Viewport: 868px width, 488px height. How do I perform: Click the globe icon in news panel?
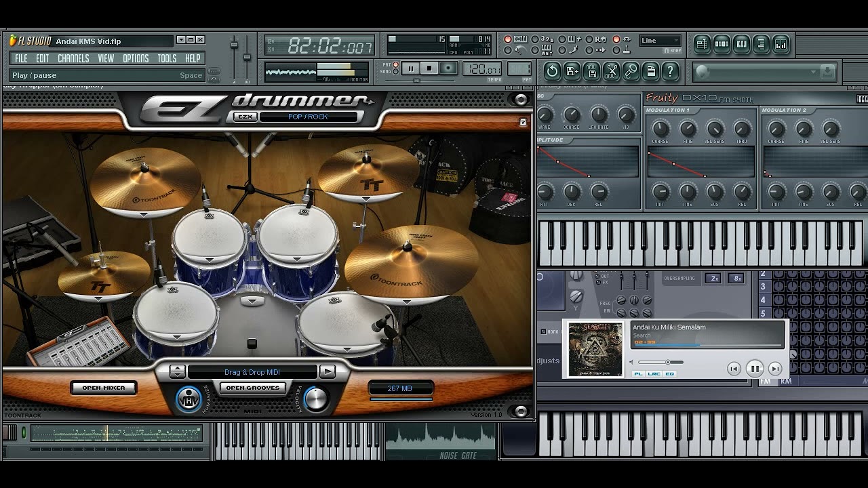click(x=702, y=71)
